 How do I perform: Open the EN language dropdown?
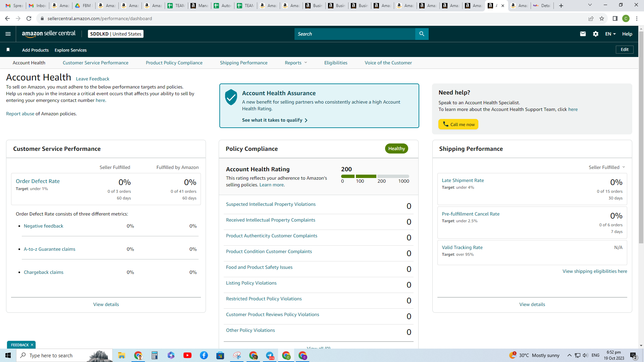click(610, 34)
